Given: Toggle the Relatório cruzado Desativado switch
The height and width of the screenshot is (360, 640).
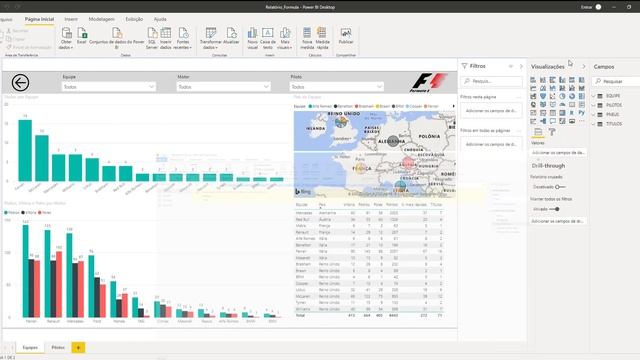Looking at the screenshot, I should click(560, 187).
